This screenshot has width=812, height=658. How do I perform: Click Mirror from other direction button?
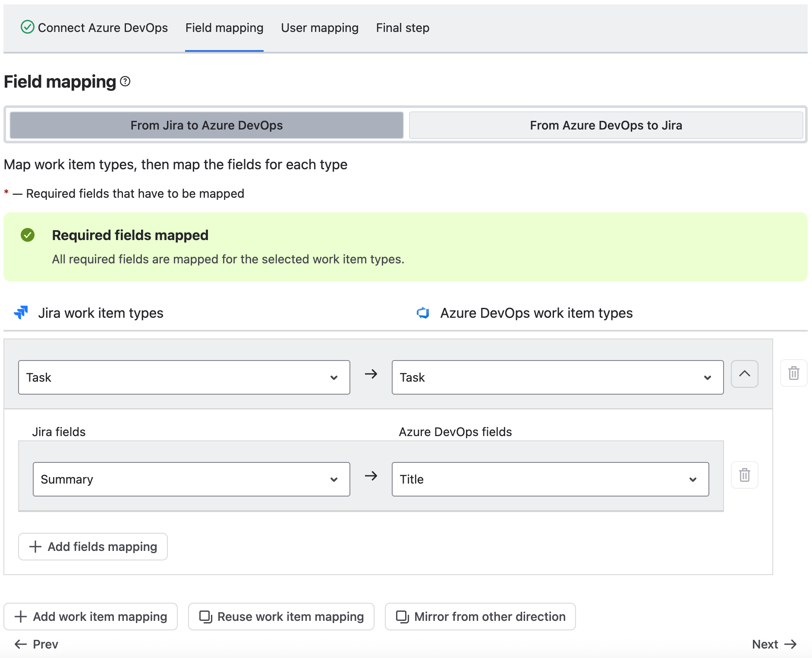tap(480, 617)
